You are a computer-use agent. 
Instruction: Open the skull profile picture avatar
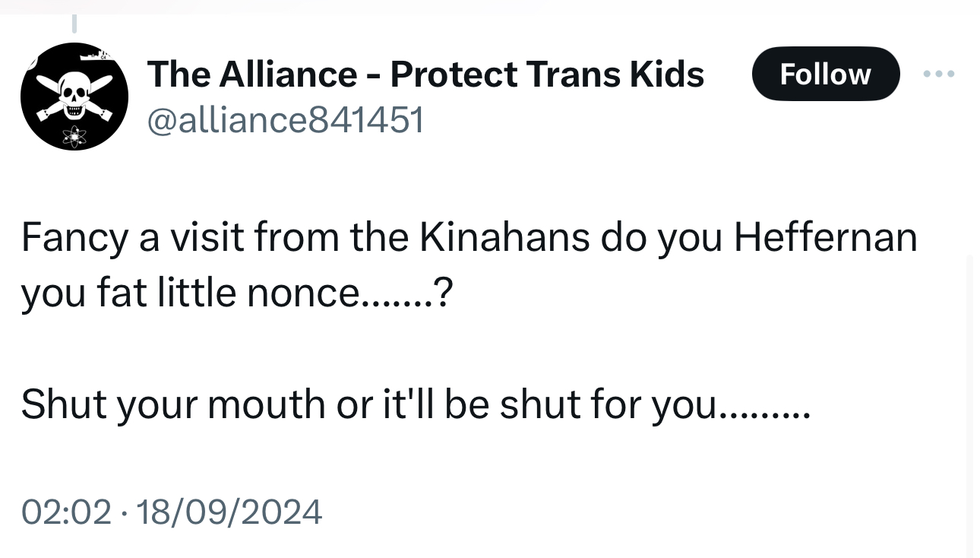pos(74,97)
